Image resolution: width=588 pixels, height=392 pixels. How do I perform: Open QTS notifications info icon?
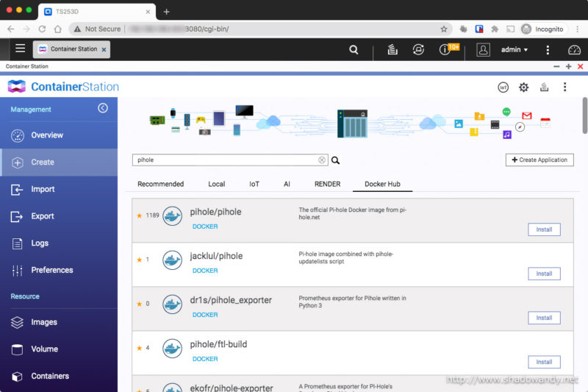pos(445,49)
